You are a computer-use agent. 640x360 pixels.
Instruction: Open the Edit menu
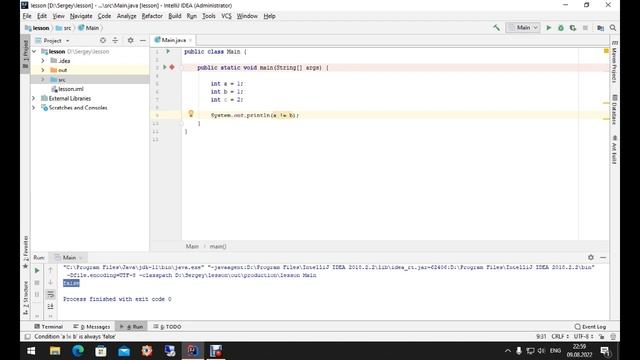coord(42,16)
